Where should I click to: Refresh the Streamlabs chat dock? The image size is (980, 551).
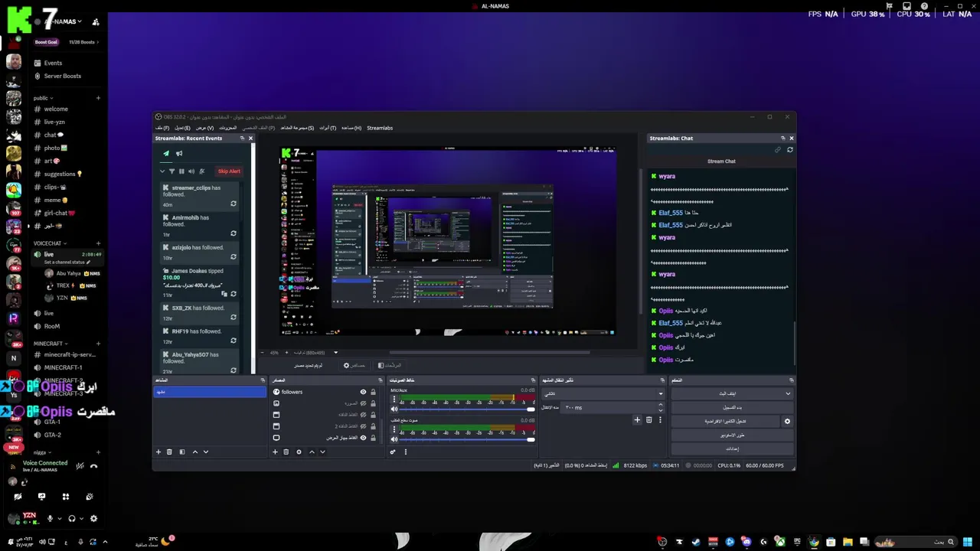point(790,150)
